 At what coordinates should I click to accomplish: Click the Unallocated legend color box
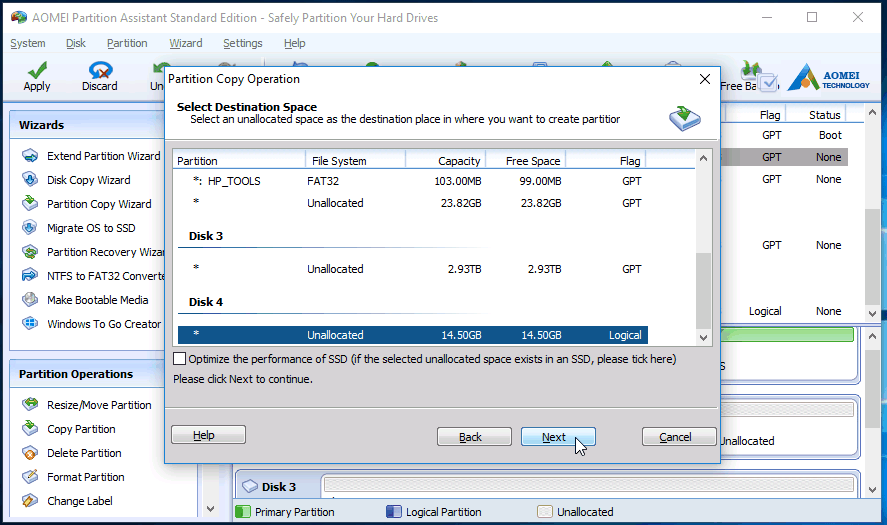click(x=545, y=512)
